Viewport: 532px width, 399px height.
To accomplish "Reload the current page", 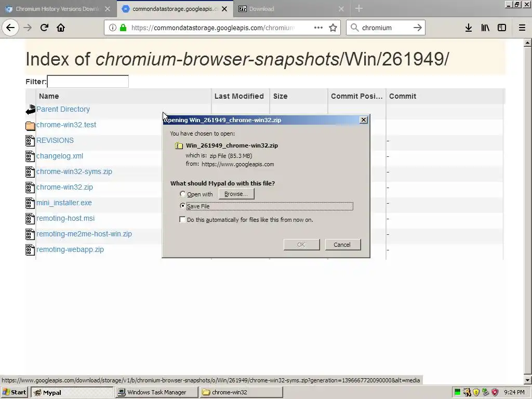I will [x=44, y=28].
